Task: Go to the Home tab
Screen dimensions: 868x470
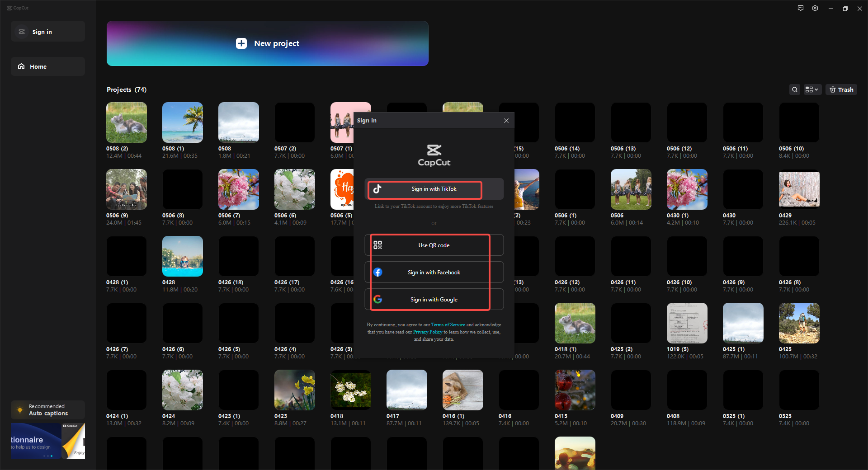Action: click(x=48, y=66)
